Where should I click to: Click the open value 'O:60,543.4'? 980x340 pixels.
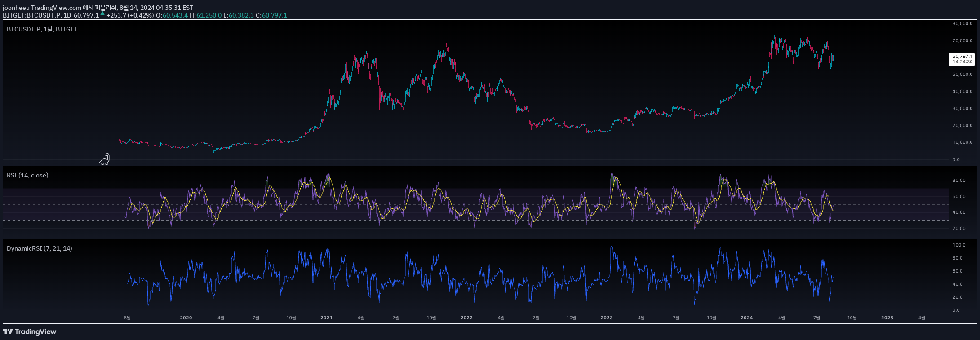click(x=172, y=15)
